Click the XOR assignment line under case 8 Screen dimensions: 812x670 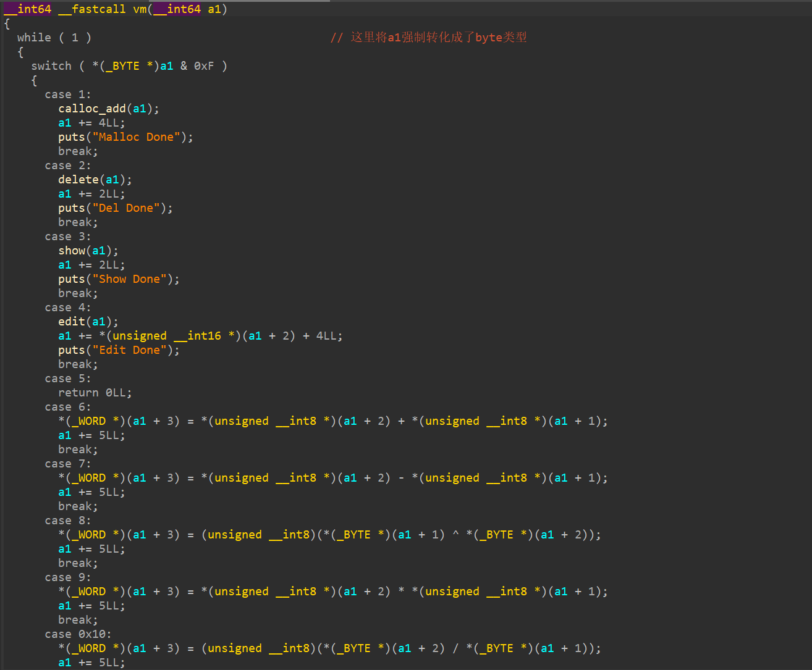click(330, 535)
